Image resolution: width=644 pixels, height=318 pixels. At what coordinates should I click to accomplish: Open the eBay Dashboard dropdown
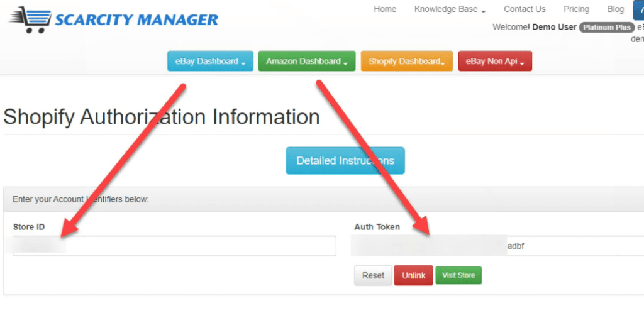(210, 61)
